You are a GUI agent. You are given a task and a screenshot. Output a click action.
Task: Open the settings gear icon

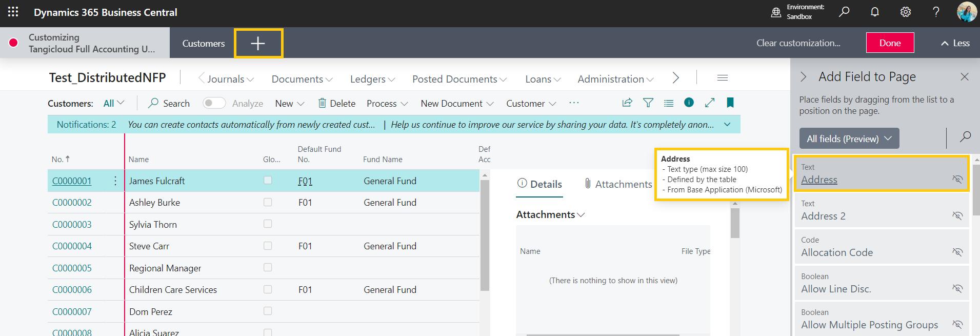(x=906, y=12)
